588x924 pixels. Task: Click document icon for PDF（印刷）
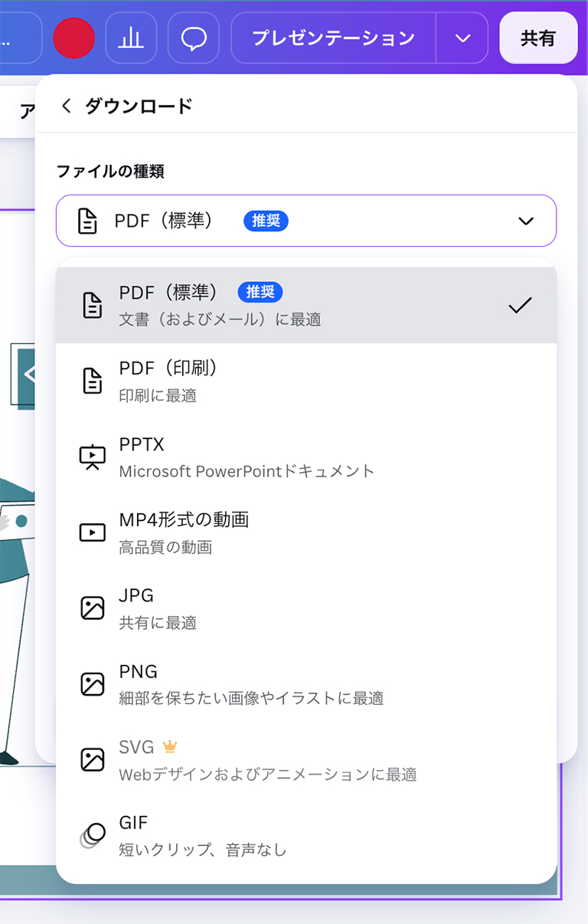[93, 381]
